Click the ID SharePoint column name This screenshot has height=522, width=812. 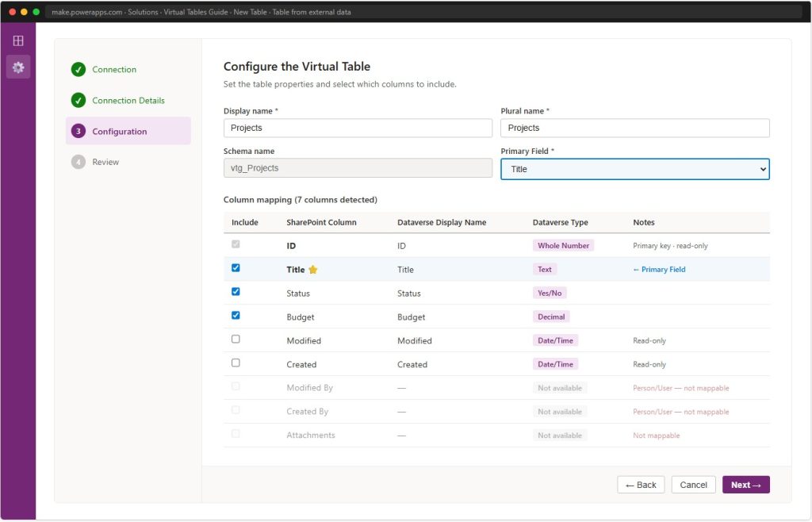point(291,246)
